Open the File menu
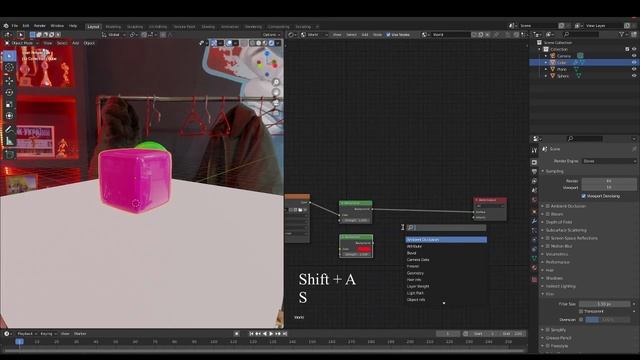This screenshot has width=640, height=360. (15, 26)
